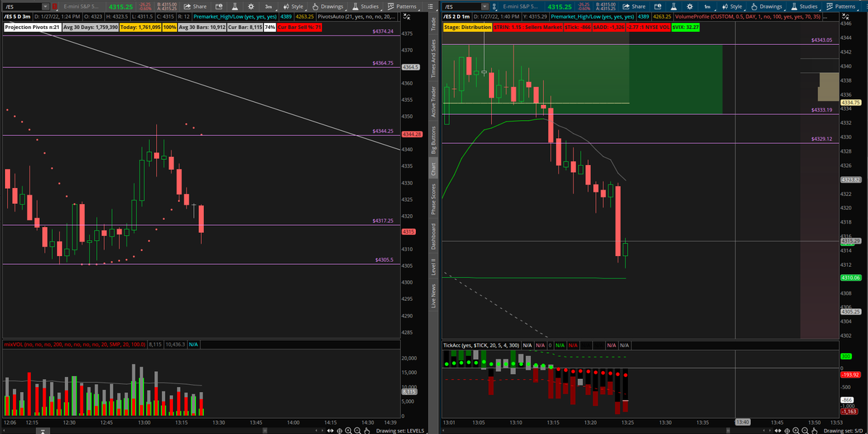Open the Live News sidebar tab
868x434 pixels.
(433, 297)
